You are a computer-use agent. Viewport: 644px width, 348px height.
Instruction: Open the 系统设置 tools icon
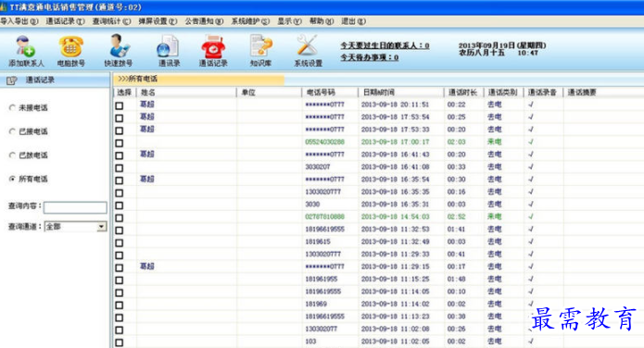pos(308,45)
